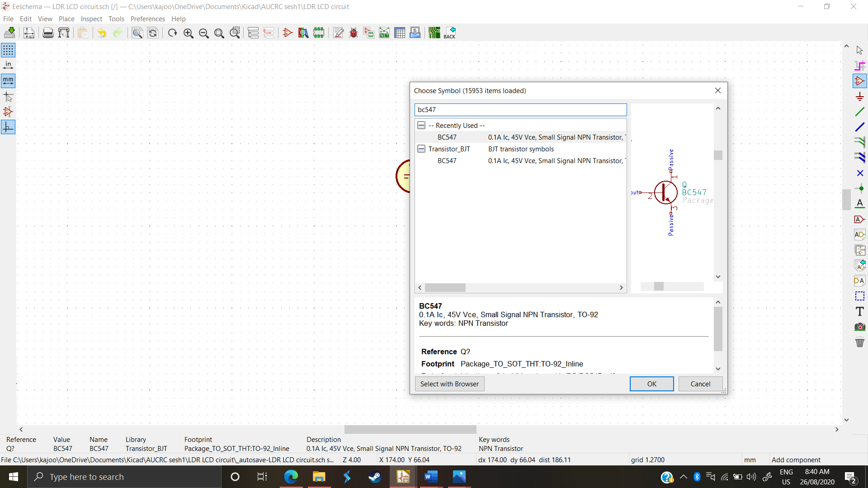Click the BC547 under Recently Used
The width and height of the screenshot is (868, 488).
pyautogui.click(x=447, y=137)
